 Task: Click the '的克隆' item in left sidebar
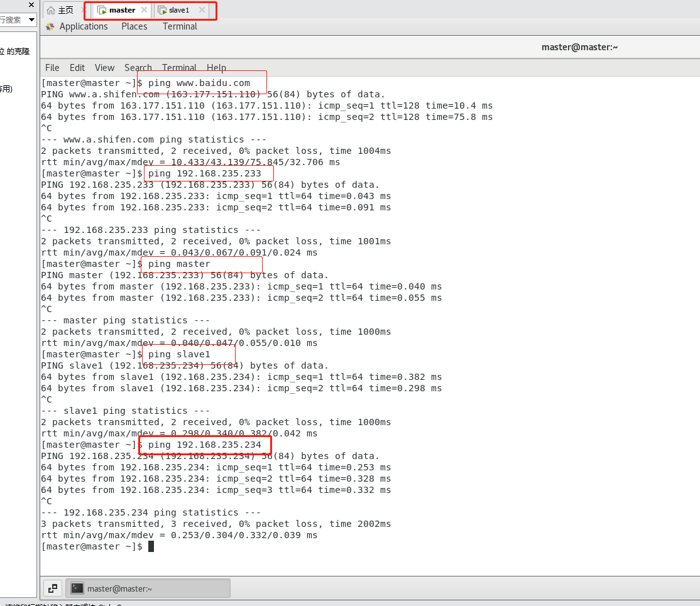(16, 51)
